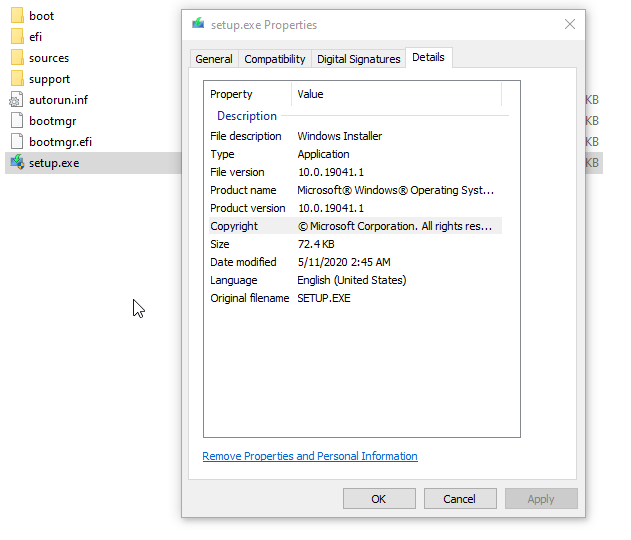Viewport: 631px width, 540px height.
Task: Click the Properties dialog title bar icon
Action: (198, 23)
